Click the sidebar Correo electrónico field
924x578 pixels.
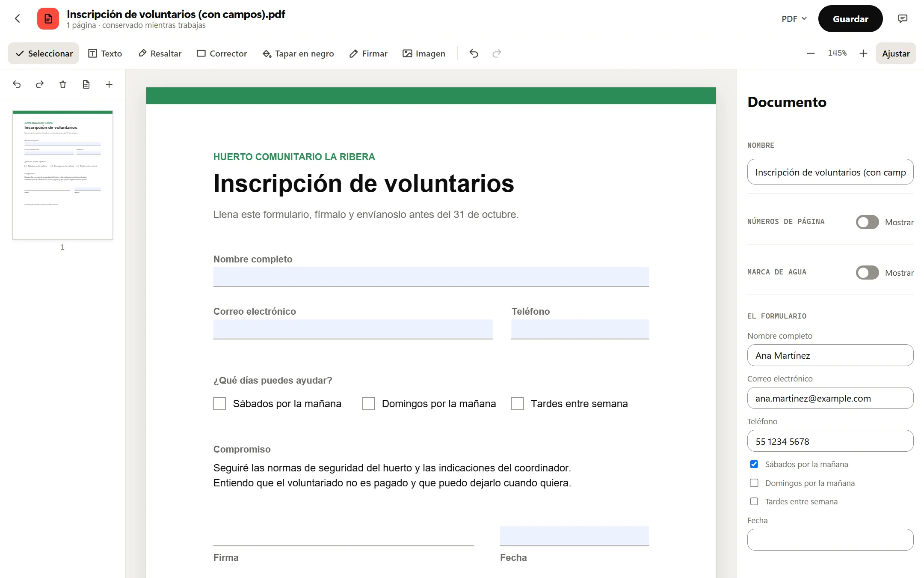coord(830,398)
